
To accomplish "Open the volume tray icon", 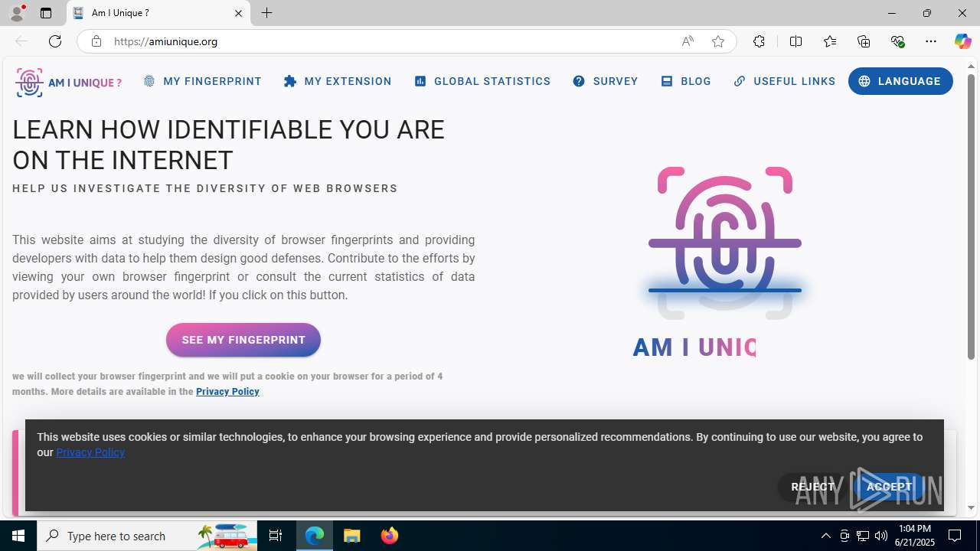I will point(881,536).
